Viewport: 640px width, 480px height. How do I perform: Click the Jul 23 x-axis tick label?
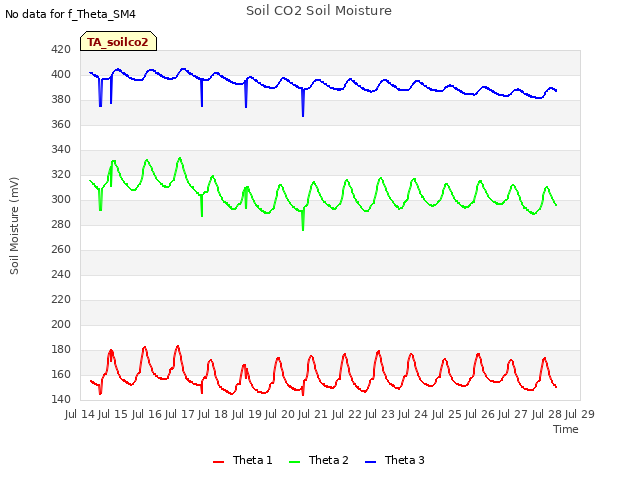(381, 414)
